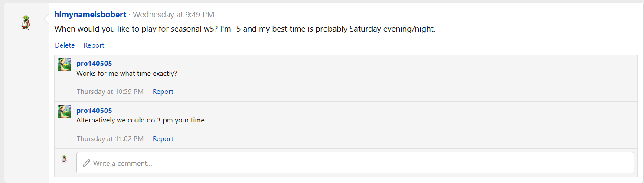Viewport: 644px width, 183px height.
Task: Click the pencil icon in the comment field
Action: (x=87, y=163)
